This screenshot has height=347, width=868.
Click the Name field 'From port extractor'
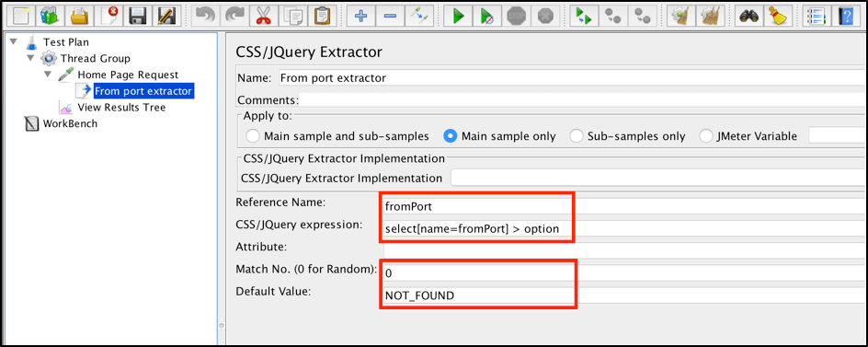pyautogui.click(x=572, y=77)
